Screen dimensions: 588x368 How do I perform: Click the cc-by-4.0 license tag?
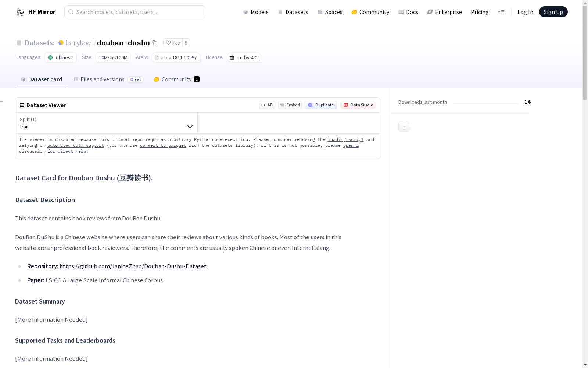(244, 57)
